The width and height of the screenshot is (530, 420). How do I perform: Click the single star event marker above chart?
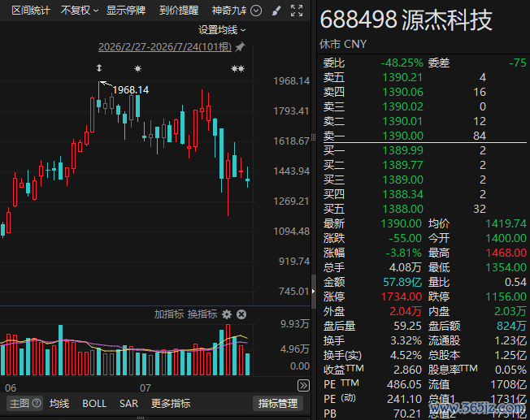[x=137, y=68]
